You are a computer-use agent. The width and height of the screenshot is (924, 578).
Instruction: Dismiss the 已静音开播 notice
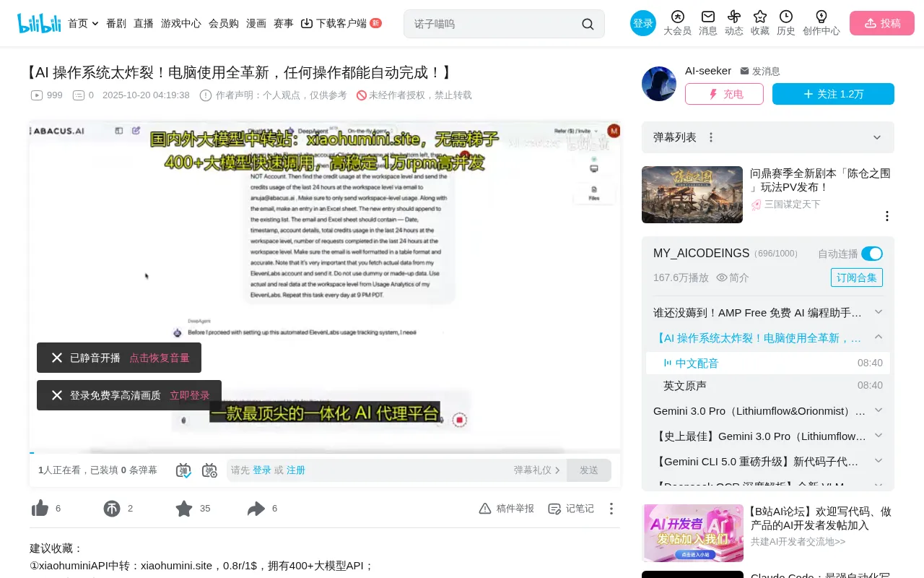point(57,358)
